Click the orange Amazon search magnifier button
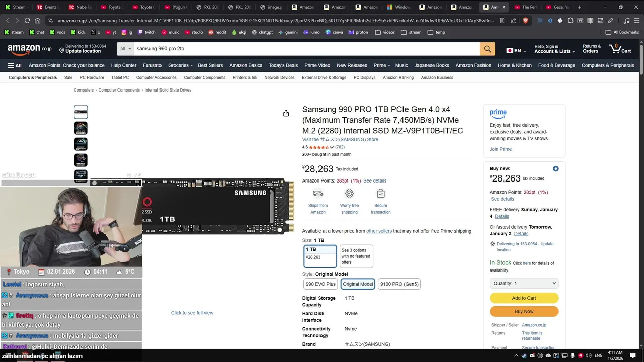Viewport: 644px width, 362px height. click(487, 49)
